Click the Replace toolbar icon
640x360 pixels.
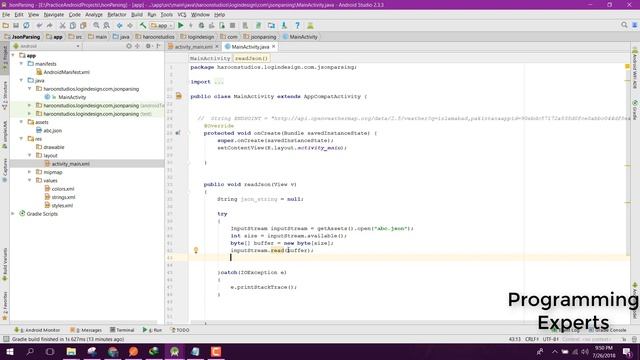107,25
